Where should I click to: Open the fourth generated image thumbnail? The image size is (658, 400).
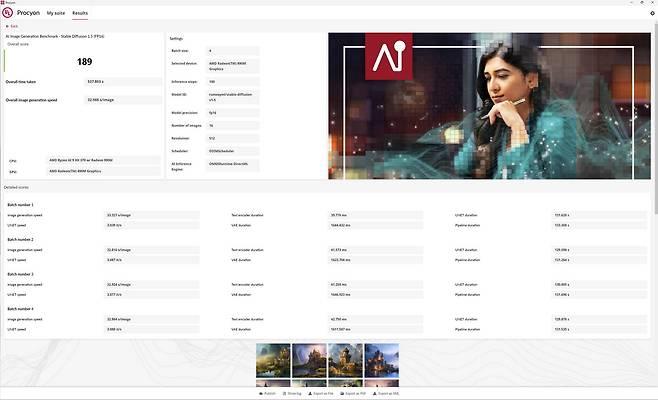381,359
